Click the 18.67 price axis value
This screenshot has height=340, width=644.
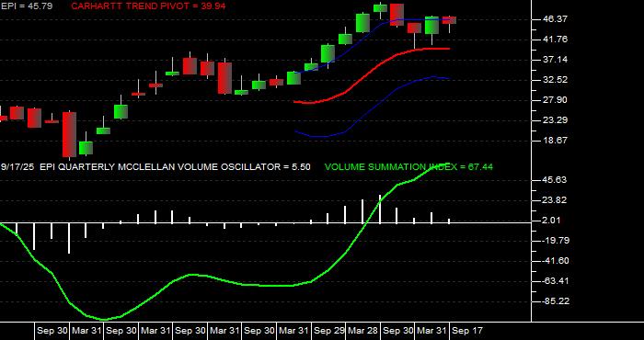click(555, 141)
